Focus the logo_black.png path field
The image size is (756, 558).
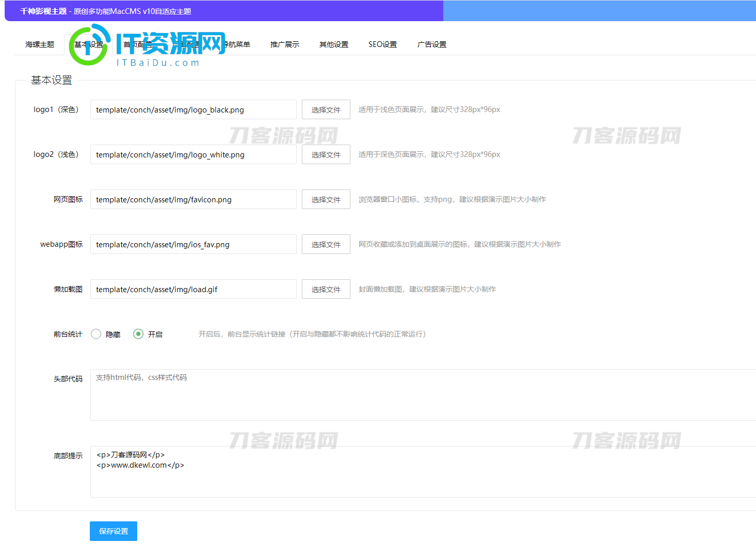coord(194,109)
